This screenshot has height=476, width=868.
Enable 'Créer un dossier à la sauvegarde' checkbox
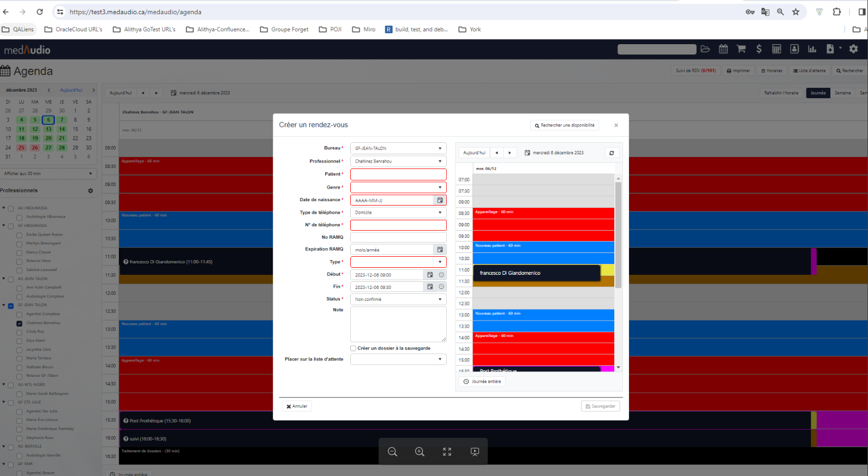click(x=353, y=348)
